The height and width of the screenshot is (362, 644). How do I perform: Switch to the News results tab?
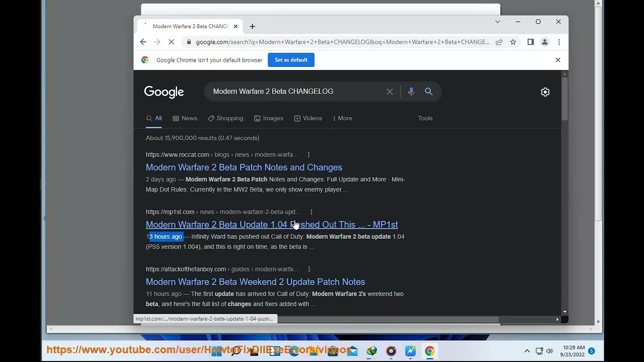click(185, 118)
